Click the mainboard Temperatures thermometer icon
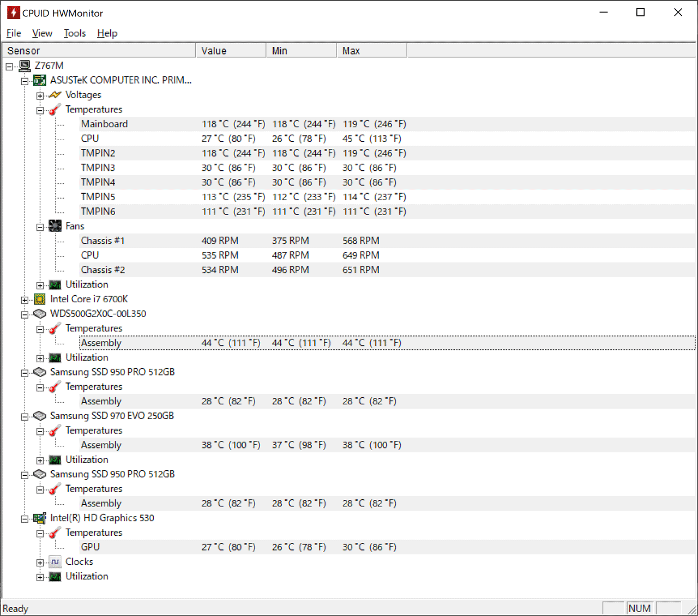 pyautogui.click(x=55, y=110)
